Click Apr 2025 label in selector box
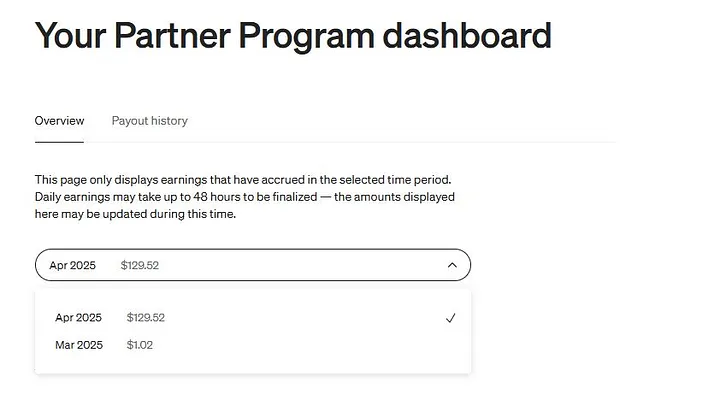Viewport: 720px width, 399px height. [x=73, y=265]
